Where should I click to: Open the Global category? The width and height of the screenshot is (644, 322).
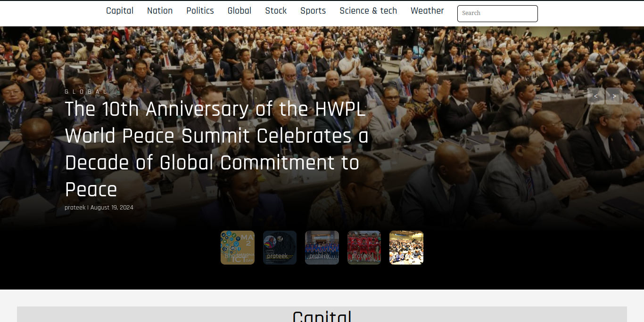(x=239, y=11)
